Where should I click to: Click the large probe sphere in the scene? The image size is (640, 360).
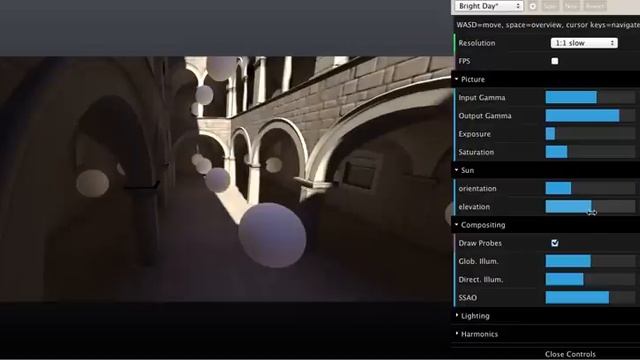coord(272,235)
